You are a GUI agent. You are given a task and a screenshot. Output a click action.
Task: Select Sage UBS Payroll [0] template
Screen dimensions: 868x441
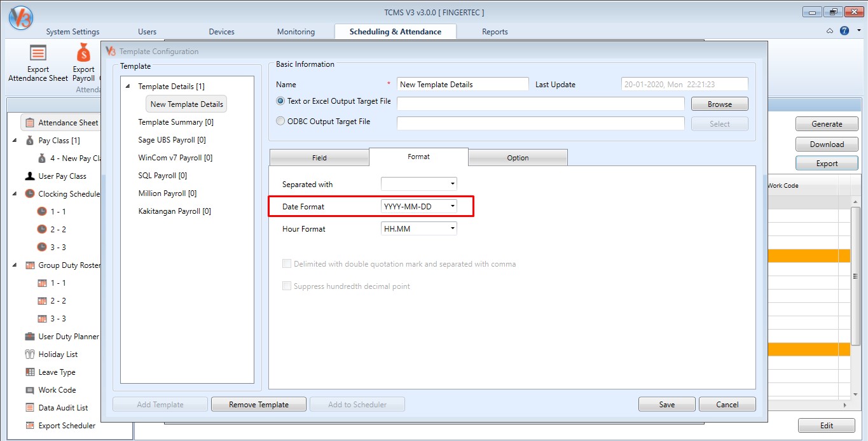tap(172, 140)
